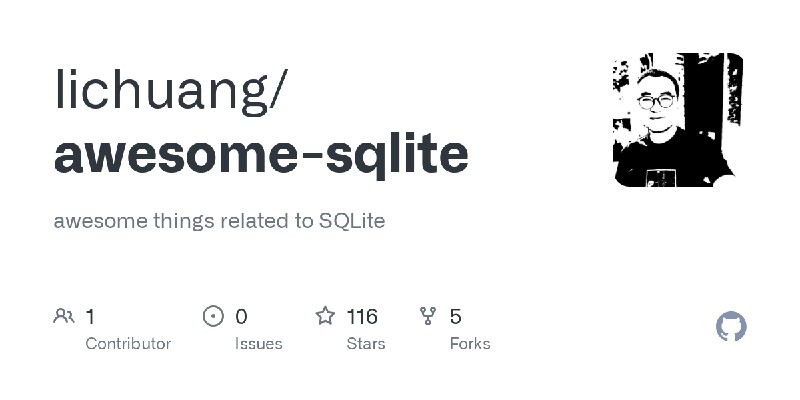This screenshot has width=800, height=400.
Task: Select the forks count number 5
Action: coord(456,317)
